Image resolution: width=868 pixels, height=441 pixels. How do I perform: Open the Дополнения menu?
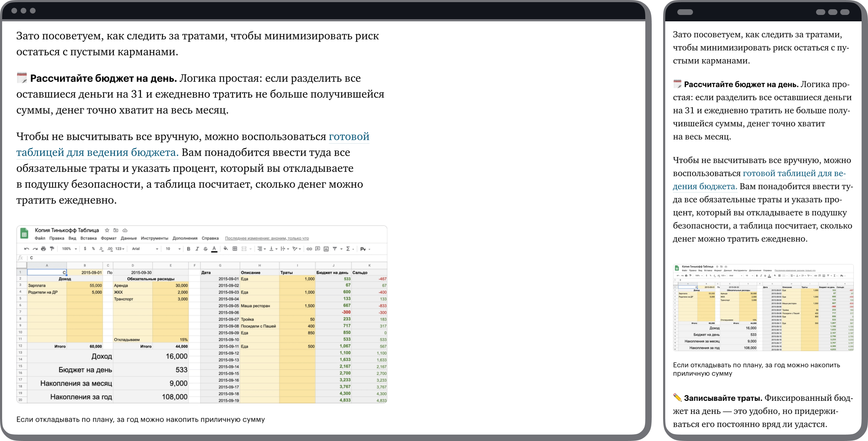pos(185,238)
